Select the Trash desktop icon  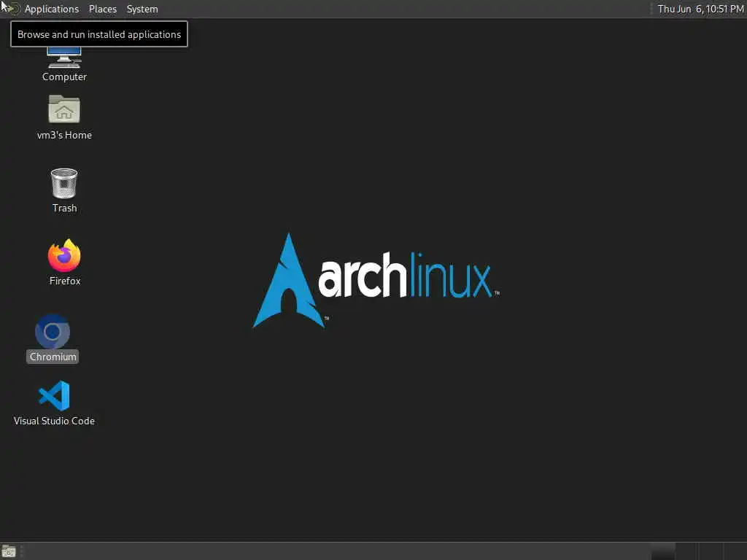click(64, 190)
